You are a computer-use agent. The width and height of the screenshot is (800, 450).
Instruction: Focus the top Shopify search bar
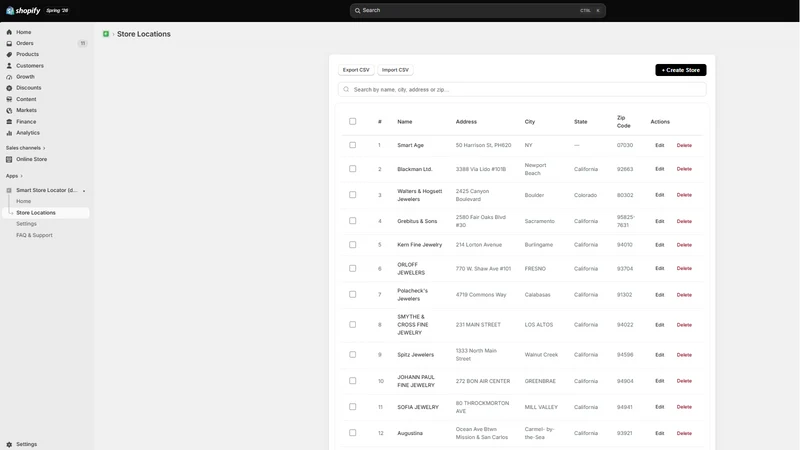point(478,10)
